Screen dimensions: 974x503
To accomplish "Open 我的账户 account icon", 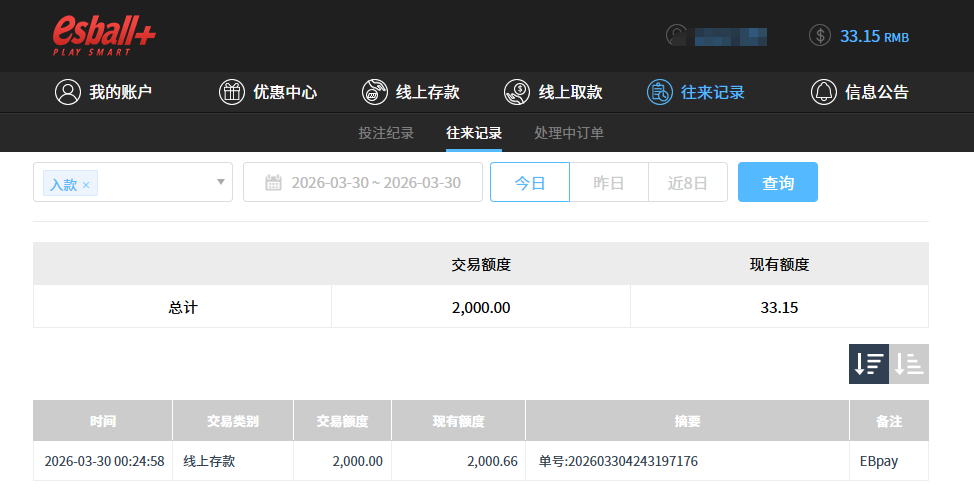I will pyautogui.click(x=68, y=92).
